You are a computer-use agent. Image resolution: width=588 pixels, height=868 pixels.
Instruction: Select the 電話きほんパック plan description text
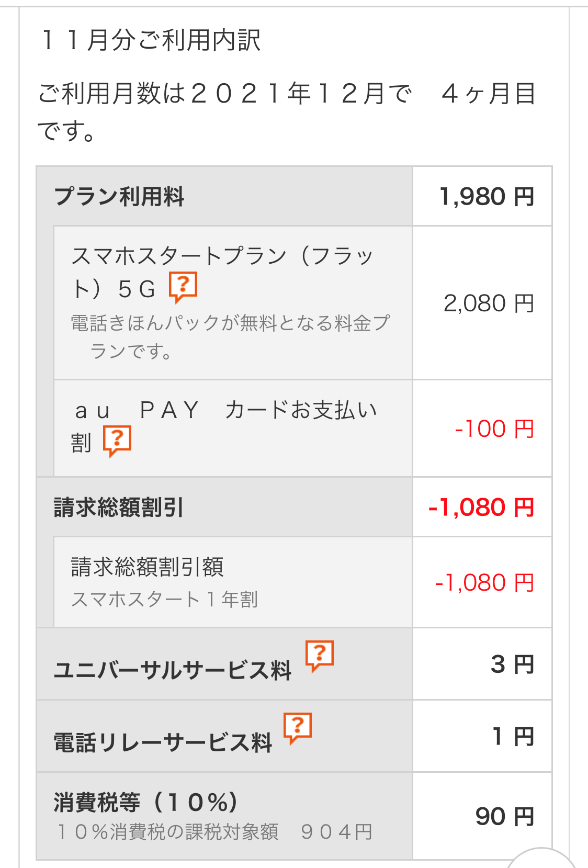[x=230, y=336]
